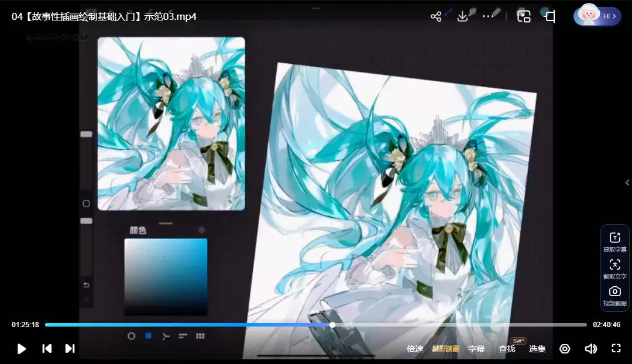Download the current video

(x=462, y=16)
